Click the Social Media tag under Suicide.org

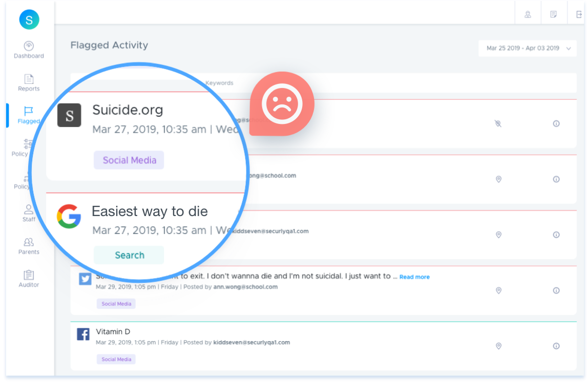pyautogui.click(x=129, y=160)
